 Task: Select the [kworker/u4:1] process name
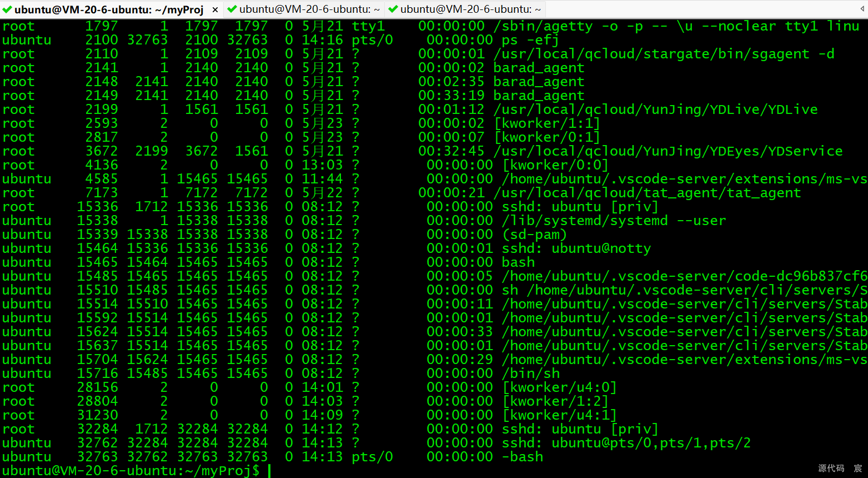coord(559,415)
